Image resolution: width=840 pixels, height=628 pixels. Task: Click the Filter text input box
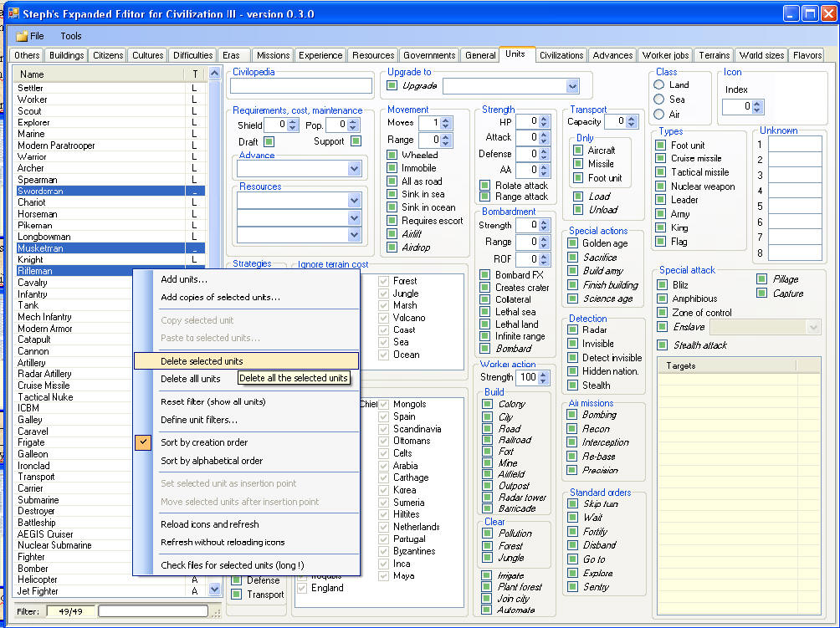pos(153,611)
